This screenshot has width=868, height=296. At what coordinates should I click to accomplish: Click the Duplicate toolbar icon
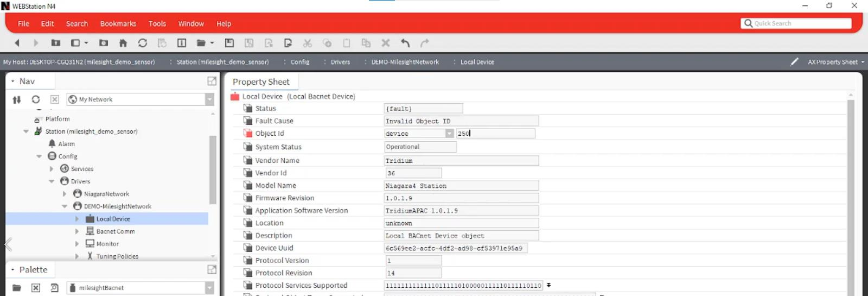[x=366, y=43]
